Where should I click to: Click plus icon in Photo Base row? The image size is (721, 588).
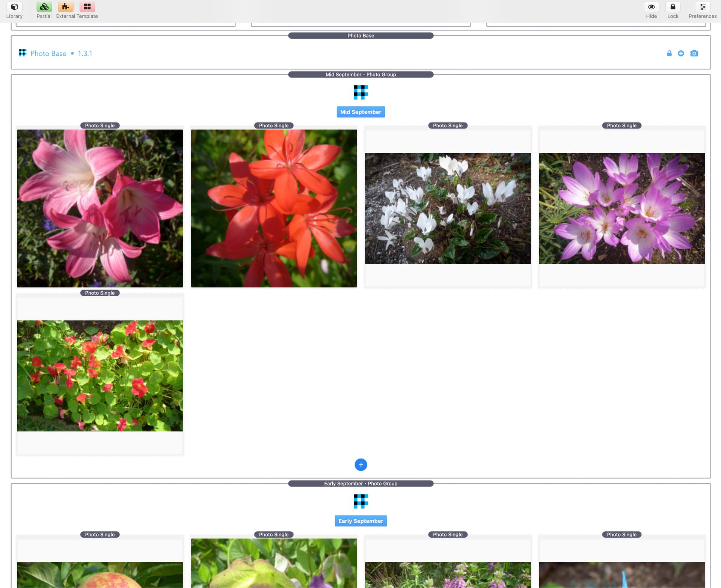681,53
